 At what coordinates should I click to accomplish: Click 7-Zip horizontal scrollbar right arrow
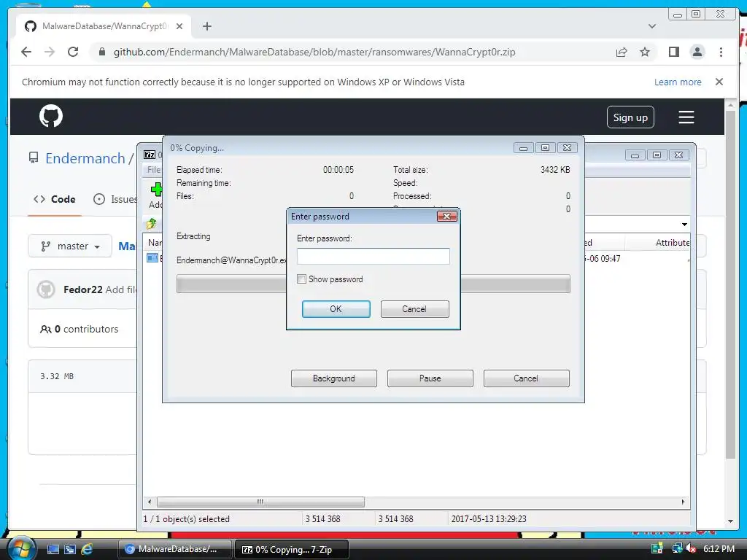point(683,502)
